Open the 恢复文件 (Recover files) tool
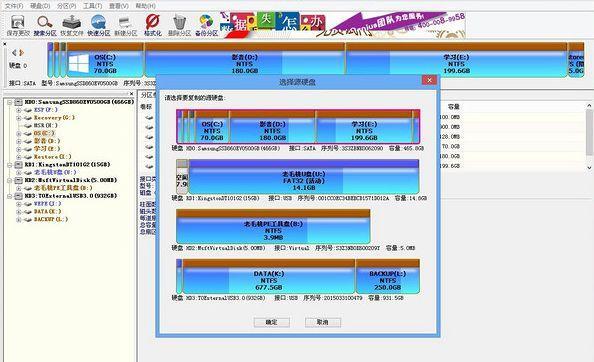Screen dimensions: 594x362 (72, 22)
